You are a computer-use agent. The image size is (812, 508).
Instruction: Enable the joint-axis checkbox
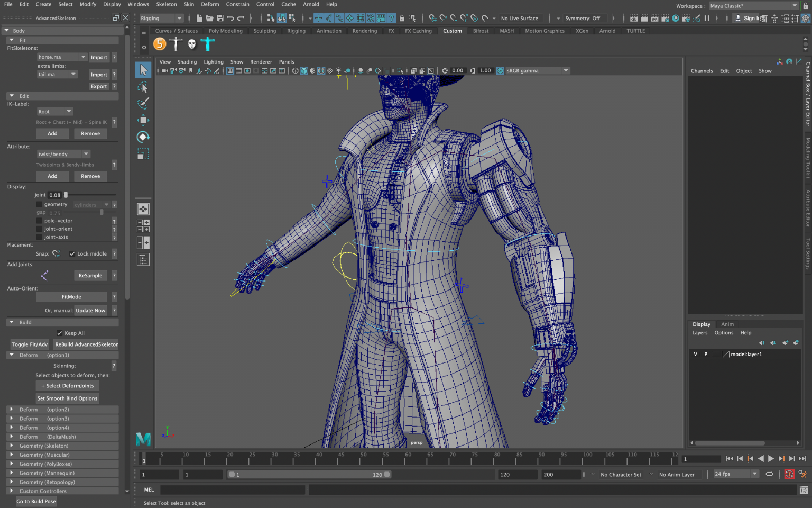(39, 237)
